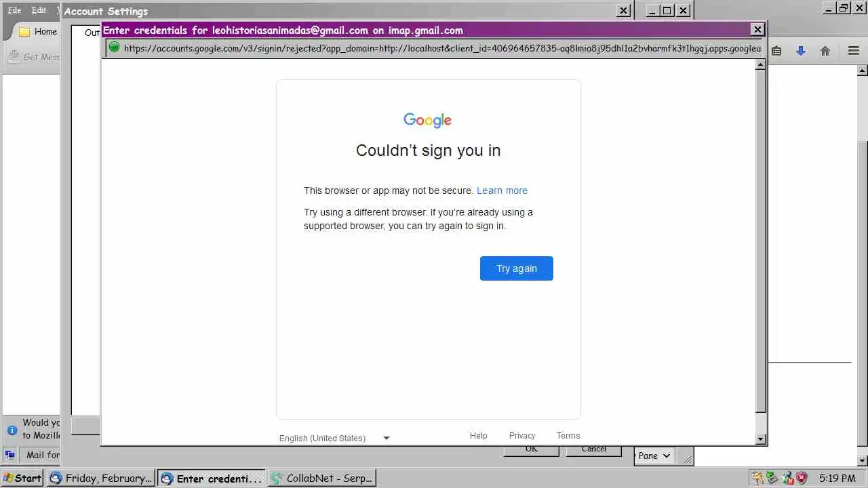
Task: Open the Windows Start menu
Action: click(x=22, y=478)
